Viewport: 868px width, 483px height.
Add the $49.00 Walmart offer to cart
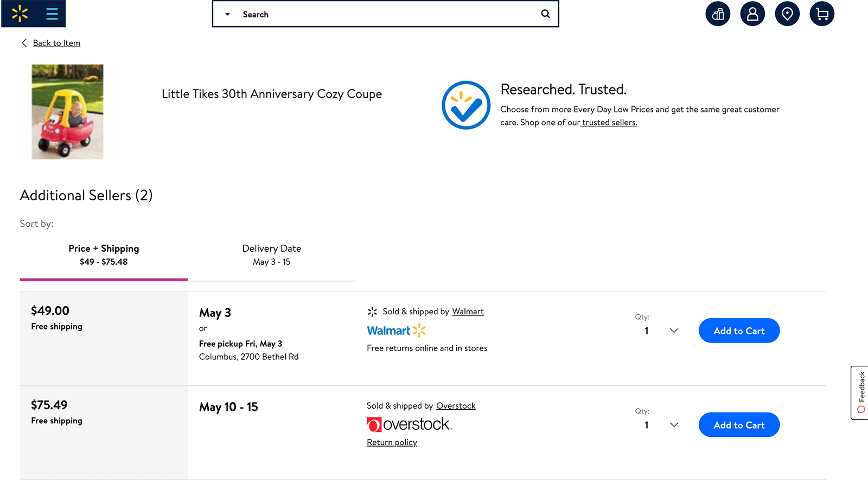tap(739, 331)
